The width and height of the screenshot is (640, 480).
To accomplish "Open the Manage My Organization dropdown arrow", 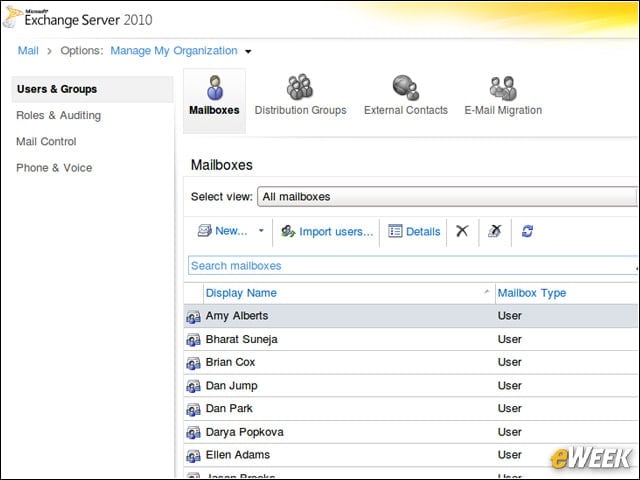I will coord(248,51).
